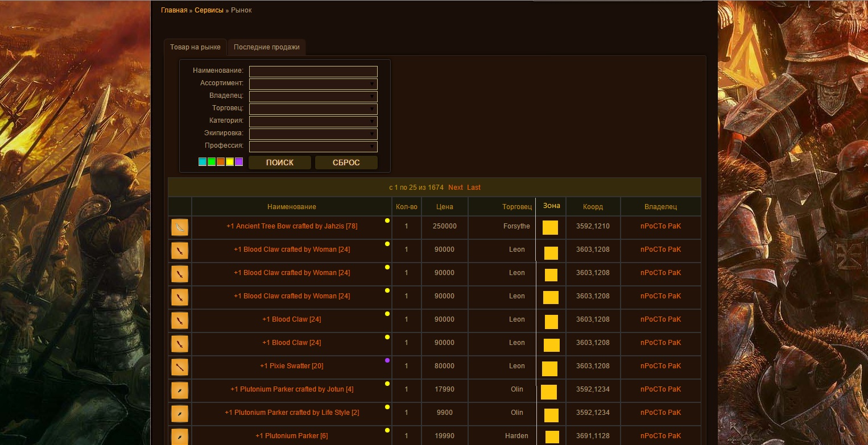Image resolution: width=868 pixels, height=445 pixels.
Task: Open the Владелец filter dropdown
Action: [313, 96]
